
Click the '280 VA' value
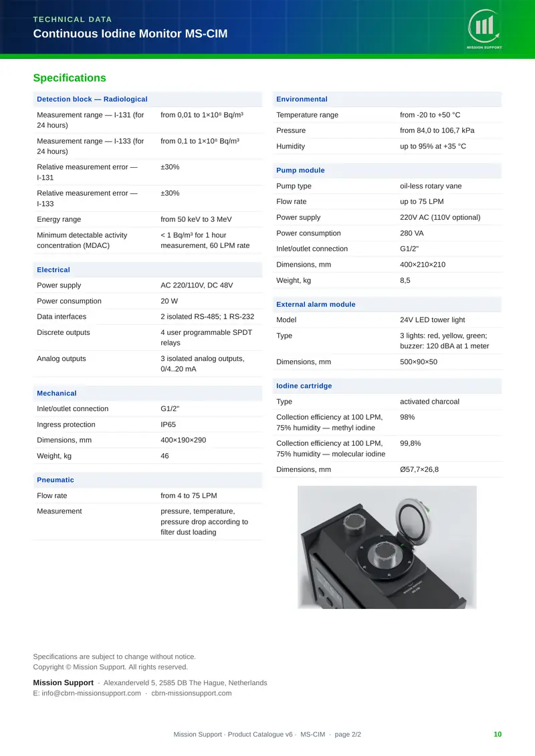pyautogui.click(x=412, y=233)
